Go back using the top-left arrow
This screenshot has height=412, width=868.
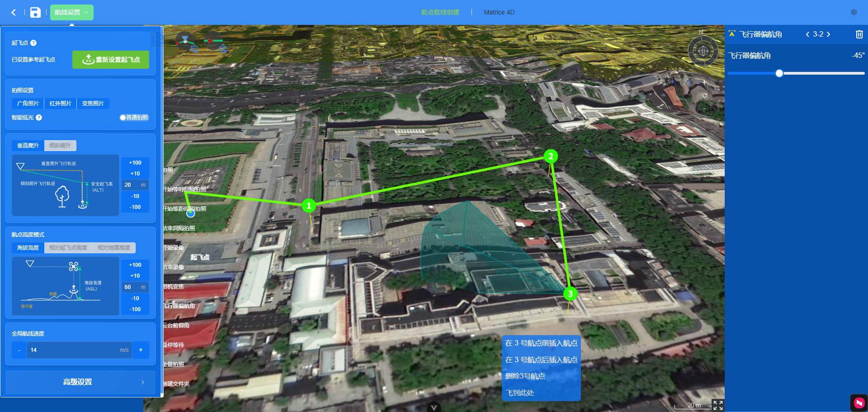point(14,13)
